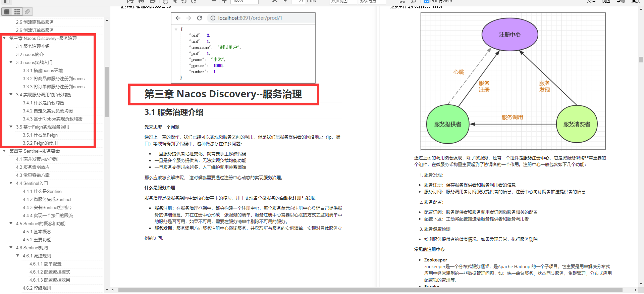Viewport: 644px width, 294px height.
Task: Open the 默认背景 background dropdown
Action: click(372, 1)
